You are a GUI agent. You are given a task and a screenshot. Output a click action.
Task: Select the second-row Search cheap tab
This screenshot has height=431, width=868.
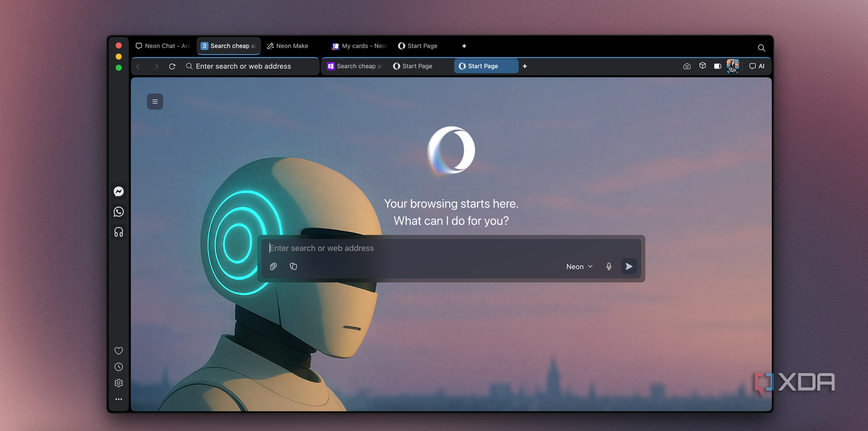pyautogui.click(x=355, y=66)
